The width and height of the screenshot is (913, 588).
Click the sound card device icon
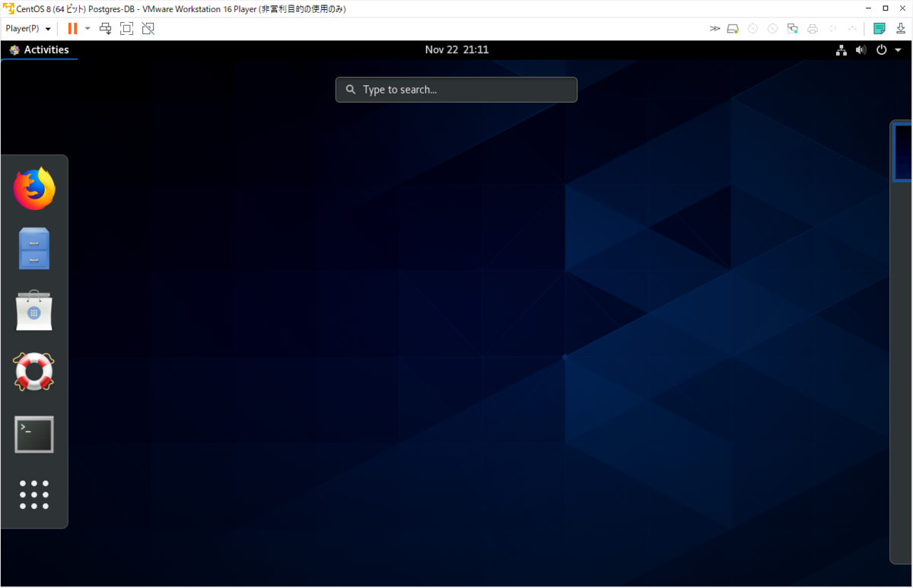pyautogui.click(x=832, y=29)
